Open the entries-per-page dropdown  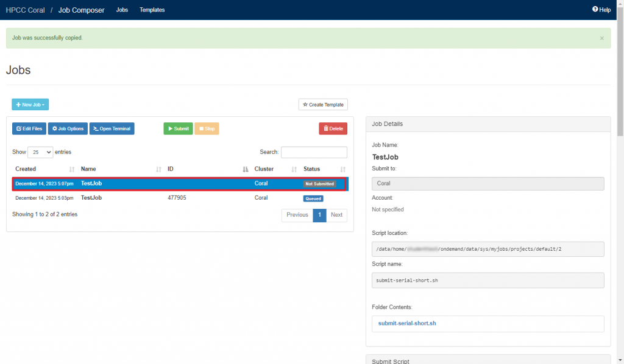coord(40,152)
